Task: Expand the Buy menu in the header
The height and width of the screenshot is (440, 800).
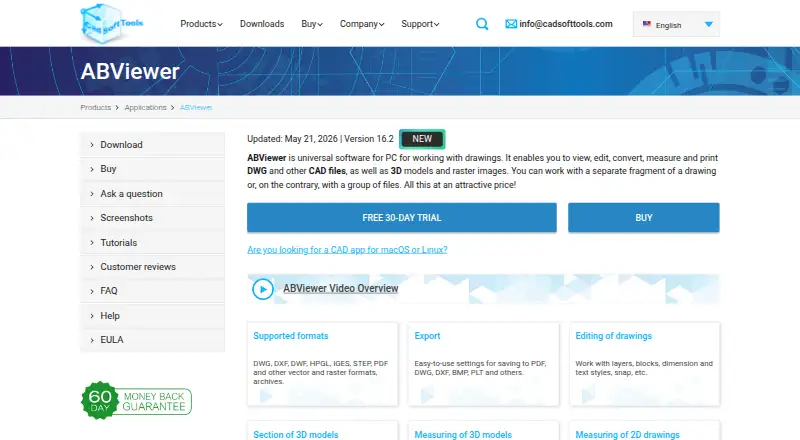Action: tap(312, 24)
